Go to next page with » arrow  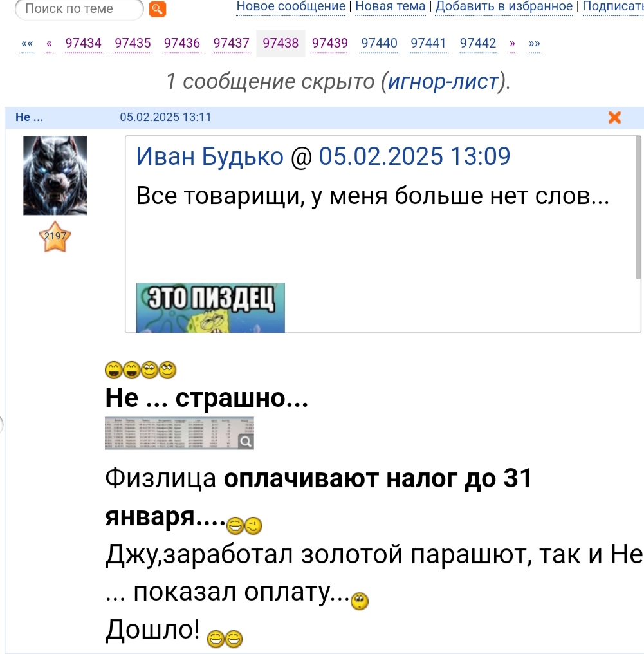tap(512, 44)
